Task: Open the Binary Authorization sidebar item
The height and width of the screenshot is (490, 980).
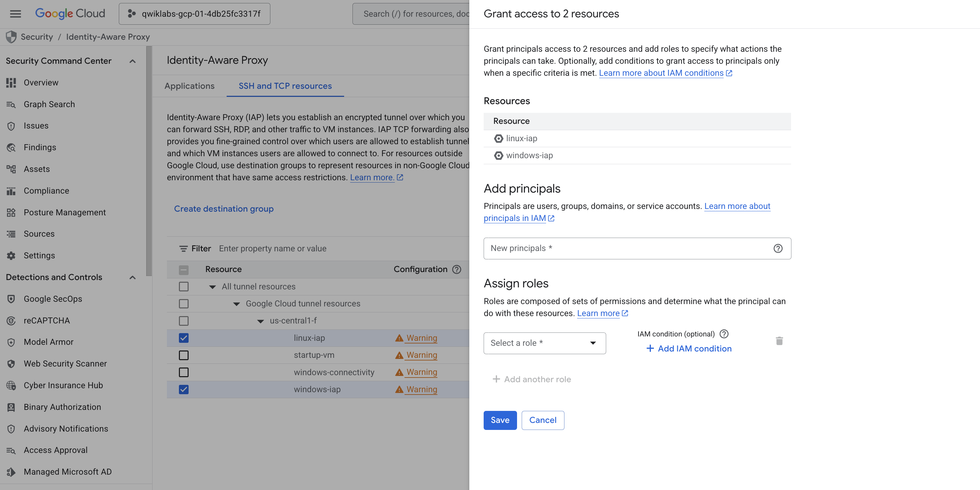Action: tap(62, 407)
